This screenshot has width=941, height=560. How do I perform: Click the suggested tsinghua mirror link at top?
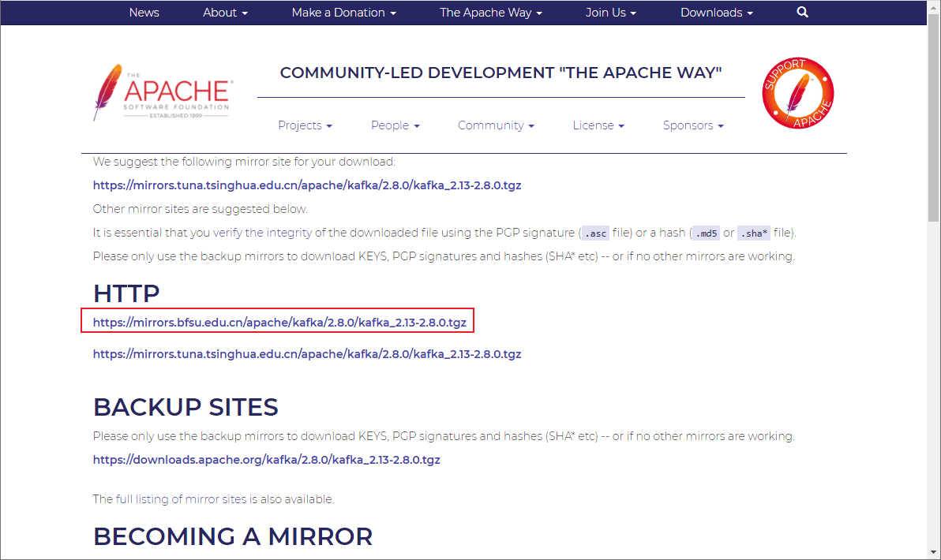click(x=306, y=185)
